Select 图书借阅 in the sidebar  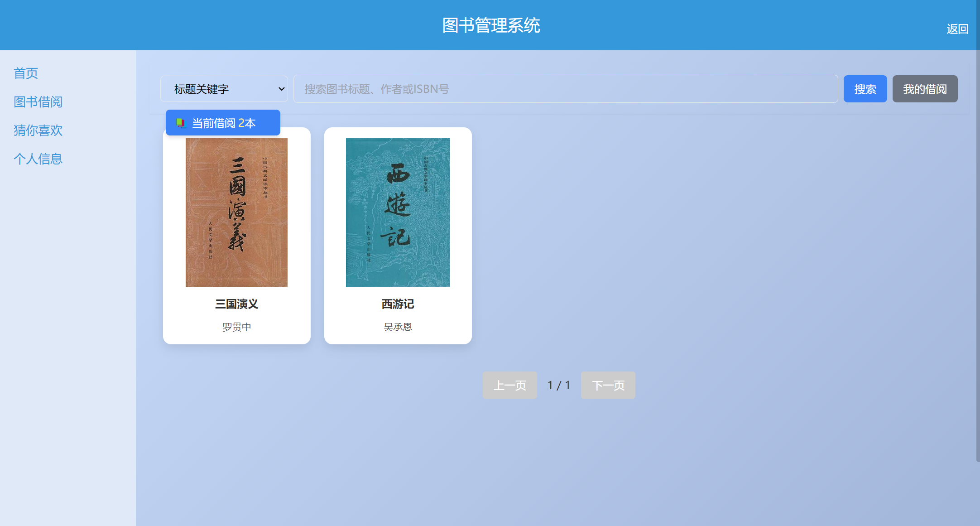38,102
